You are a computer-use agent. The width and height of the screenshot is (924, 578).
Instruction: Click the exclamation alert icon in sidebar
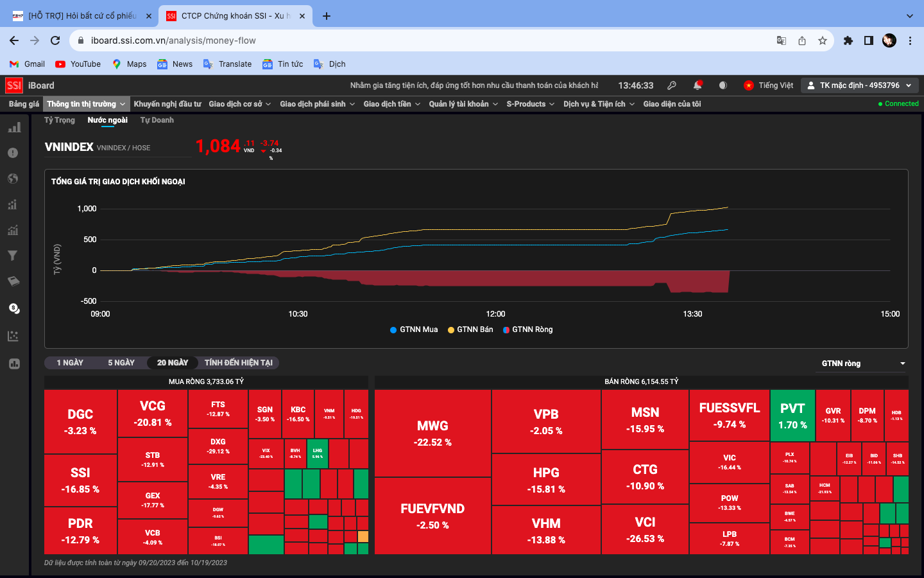click(x=13, y=153)
